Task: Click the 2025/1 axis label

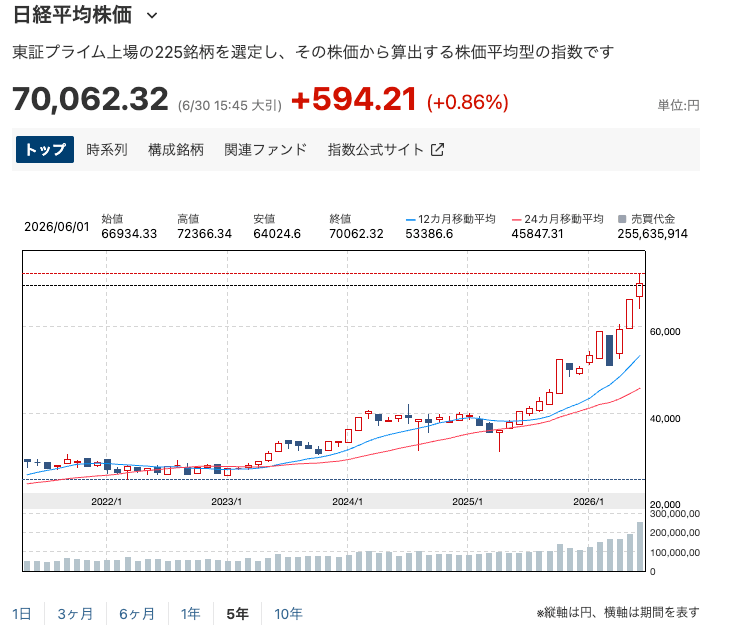Action: pos(467,501)
